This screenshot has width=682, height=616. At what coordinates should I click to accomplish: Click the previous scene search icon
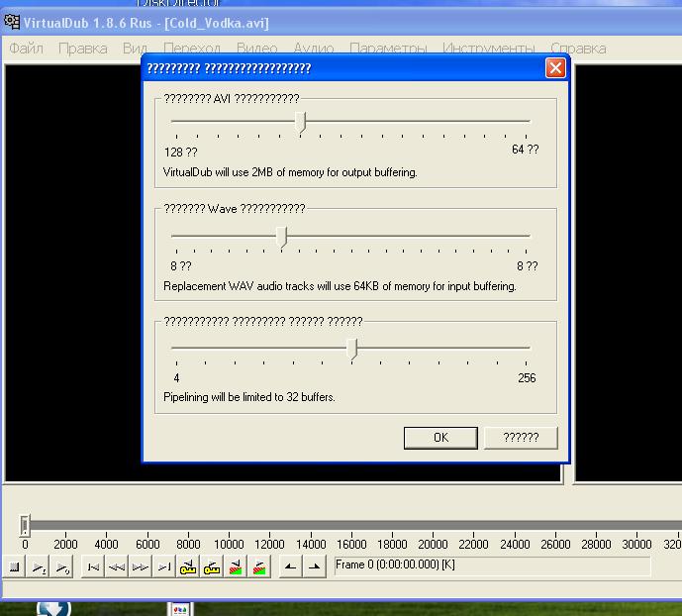(236, 566)
